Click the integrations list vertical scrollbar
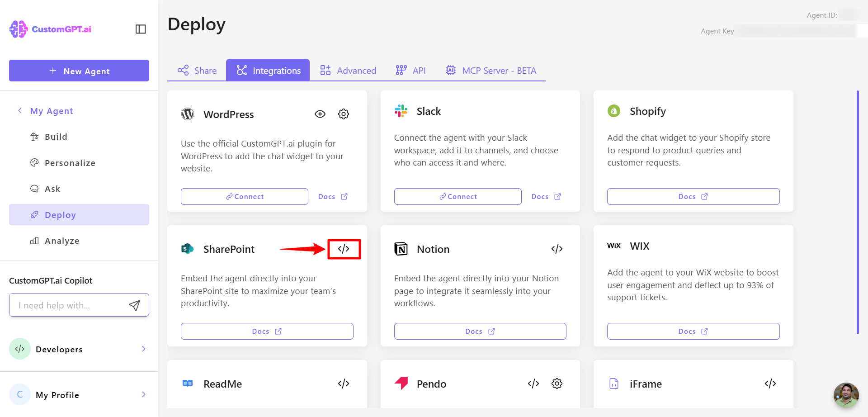This screenshot has width=868, height=417. click(x=858, y=213)
